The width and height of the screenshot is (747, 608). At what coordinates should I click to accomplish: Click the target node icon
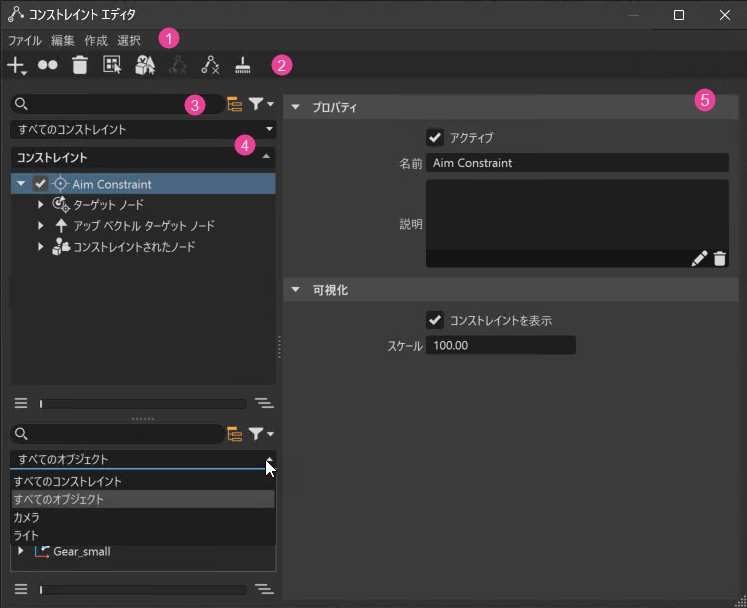click(x=61, y=204)
